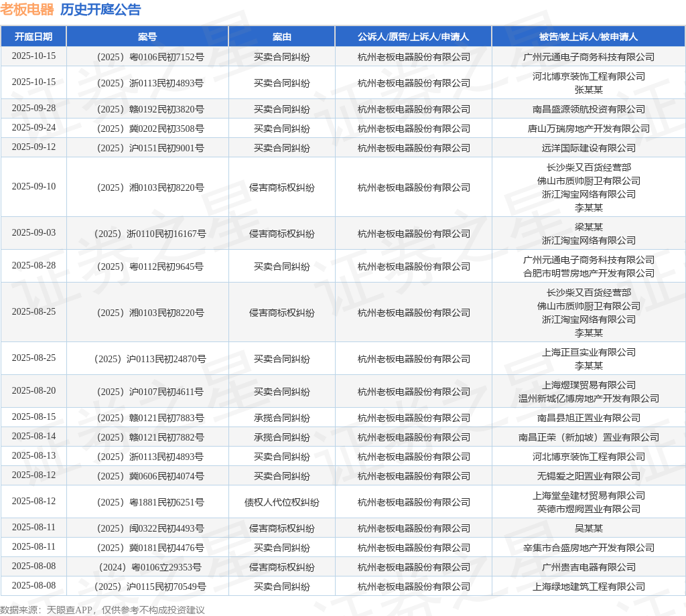Click the date 2025-09-10
Viewport: 686px width, 616px height.
coord(33,186)
